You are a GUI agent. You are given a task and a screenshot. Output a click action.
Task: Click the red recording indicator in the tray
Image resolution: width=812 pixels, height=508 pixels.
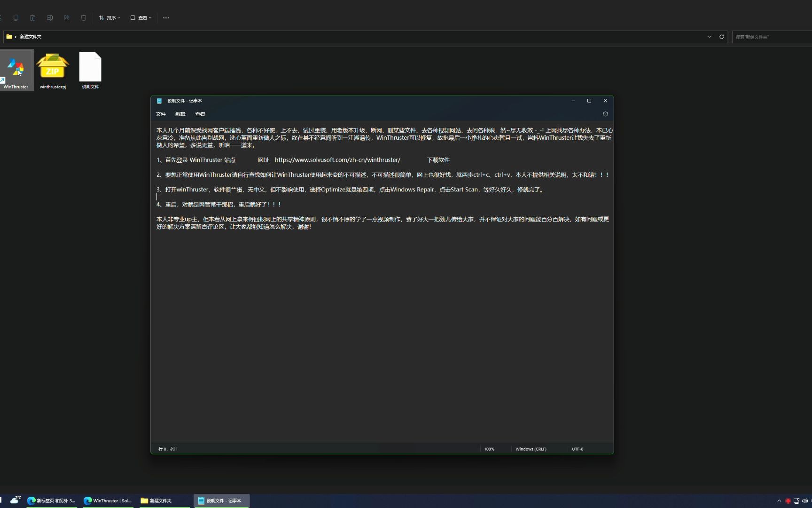coord(788,501)
